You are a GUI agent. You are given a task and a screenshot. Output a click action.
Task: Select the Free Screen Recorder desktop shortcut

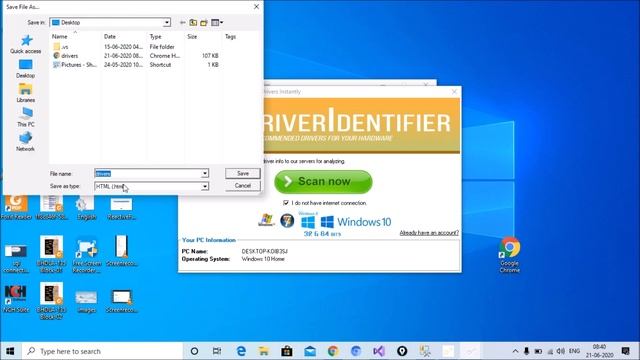pyautogui.click(x=87, y=255)
